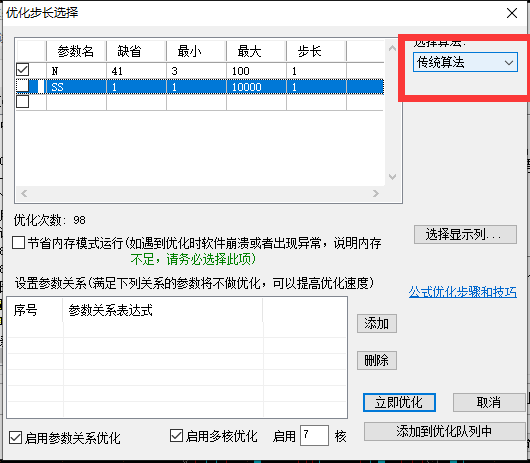Click 选择显示列... button

[465, 235]
